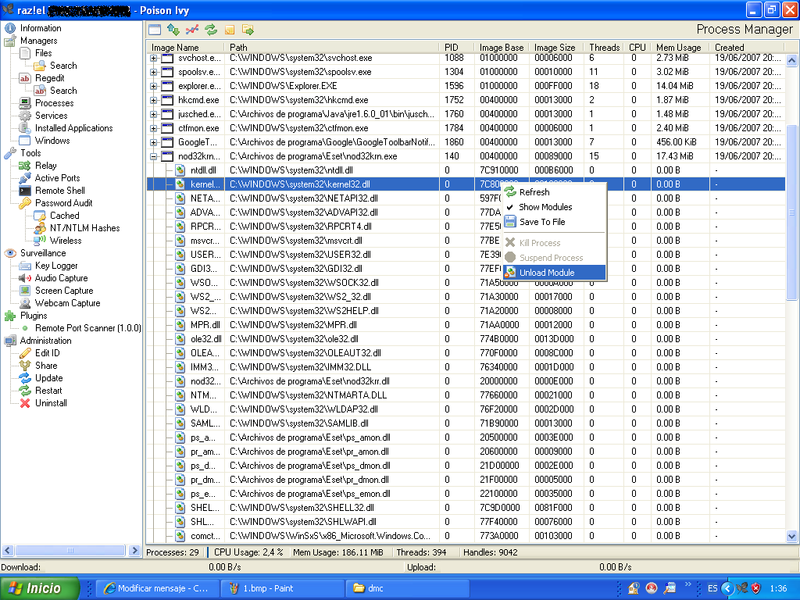Viewport: 800px width, 600px height.
Task: Select the SHELL32.dll module row
Action: [465, 508]
